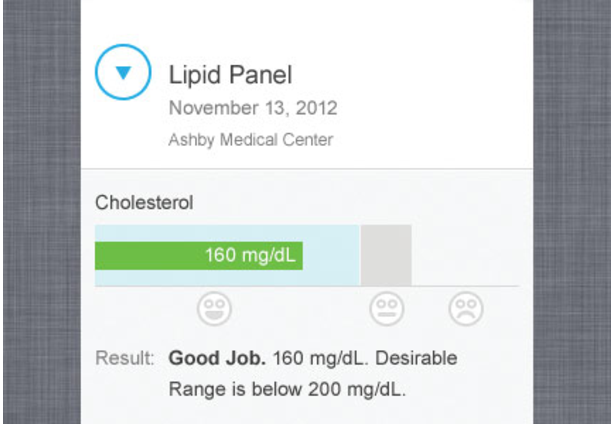The width and height of the screenshot is (615, 424).
Task: Click the Good Job result text
Action: click(217, 358)
